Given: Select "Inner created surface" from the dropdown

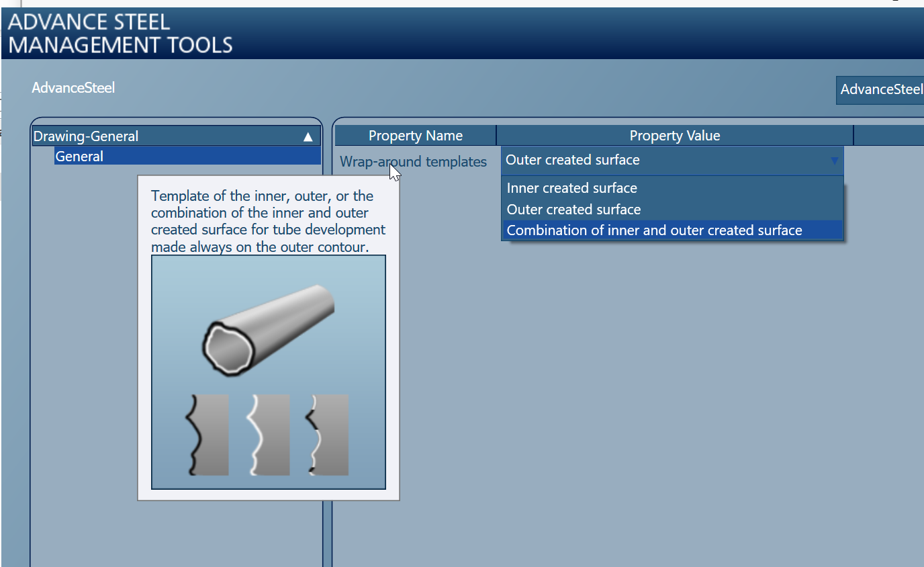Looking at the screenshot, I should (x=571, y=188).
